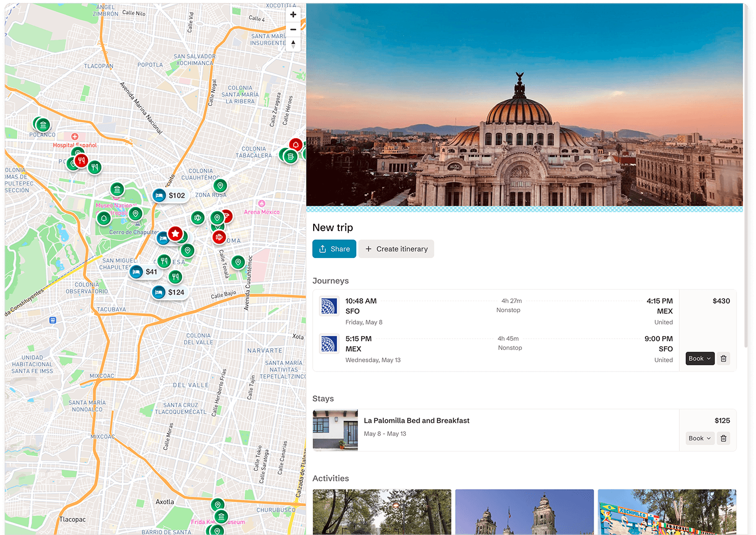Click the green fish restaurant pin in Roma
The height and width of the screenshot is (535, 756).
click(x=197, y=217)
